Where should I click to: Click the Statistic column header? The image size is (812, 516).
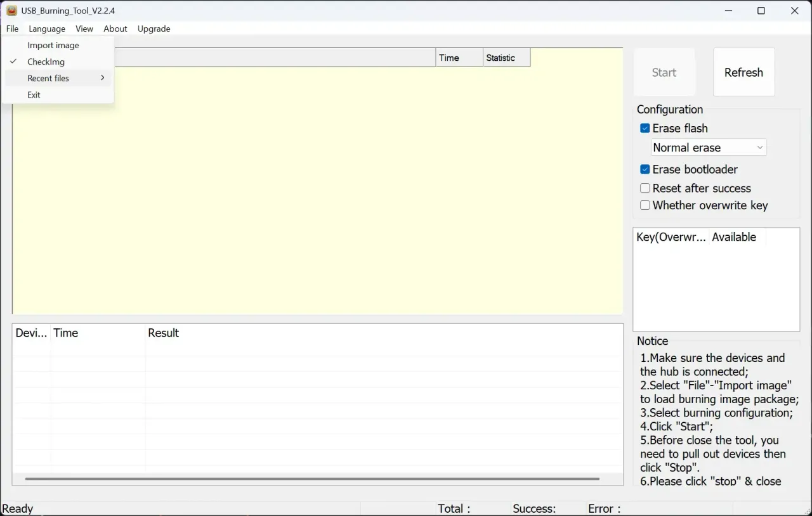click(506, 58)
